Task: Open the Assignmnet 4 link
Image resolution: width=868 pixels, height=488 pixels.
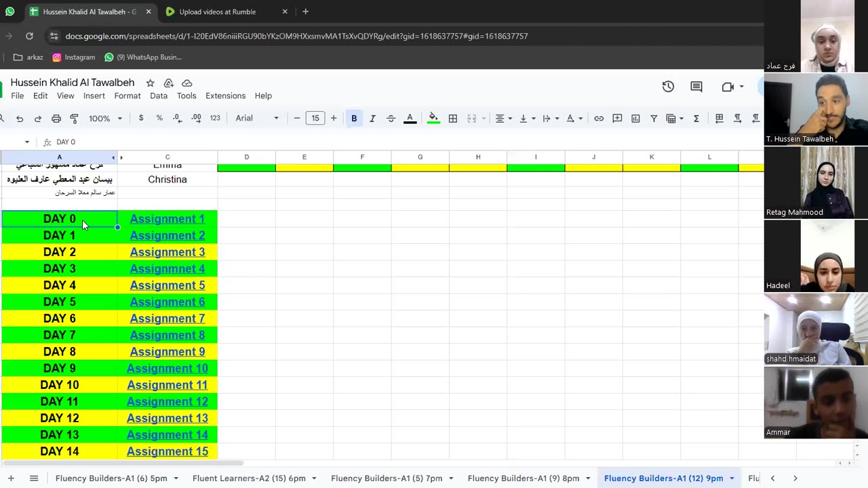Action: click(x=167, y=268)
